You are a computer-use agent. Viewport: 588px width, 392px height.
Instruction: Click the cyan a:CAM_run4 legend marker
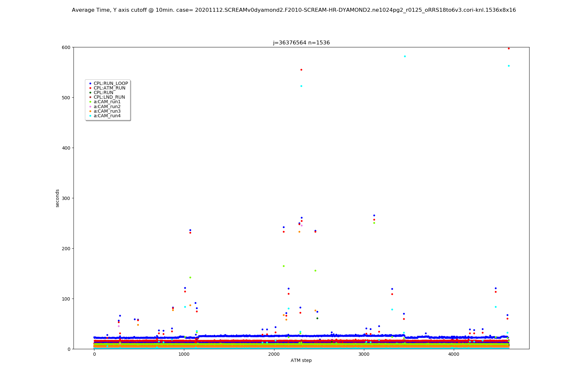pos(90,116)
